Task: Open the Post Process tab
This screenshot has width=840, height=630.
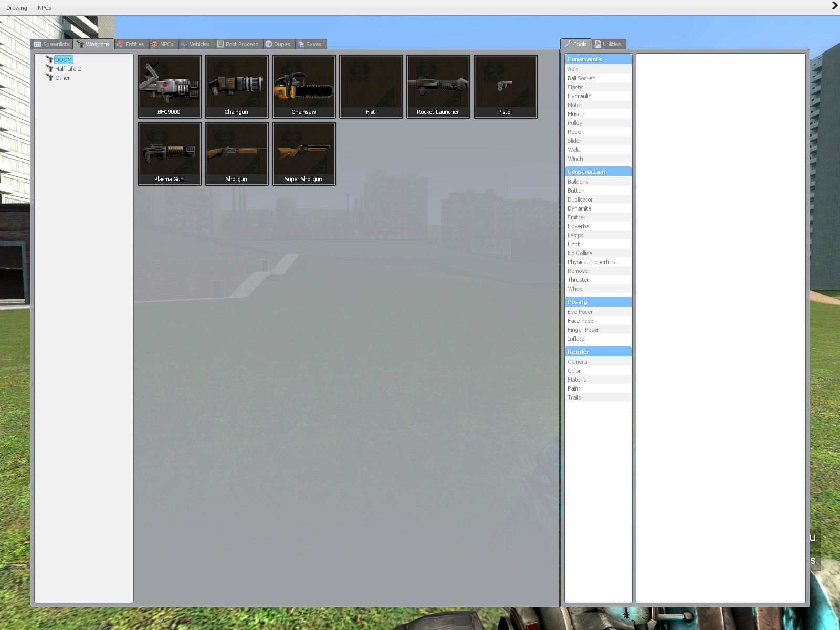Action: pos(238,44)
